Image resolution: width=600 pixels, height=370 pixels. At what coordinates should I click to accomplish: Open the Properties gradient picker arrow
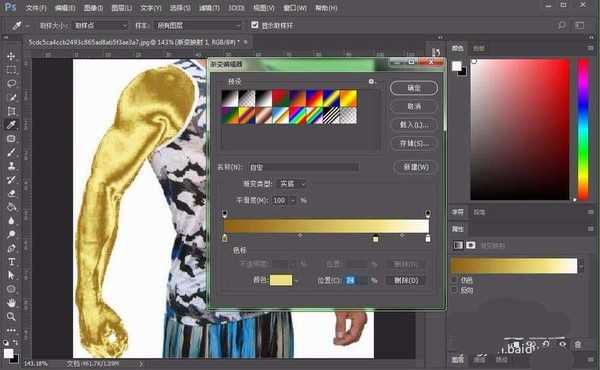[581, 266]
